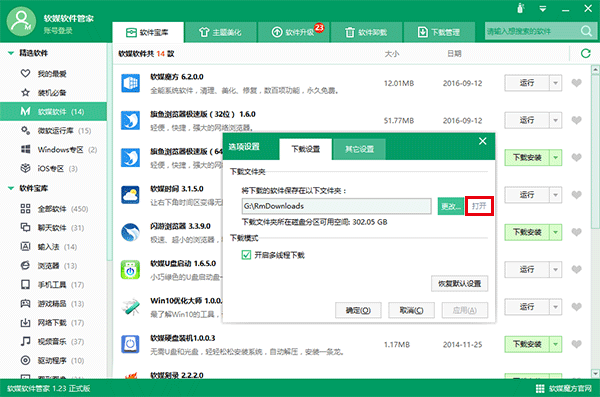Click 取消(C) to cancel dialog
The image size is (600, 397).
pos(411,310)
